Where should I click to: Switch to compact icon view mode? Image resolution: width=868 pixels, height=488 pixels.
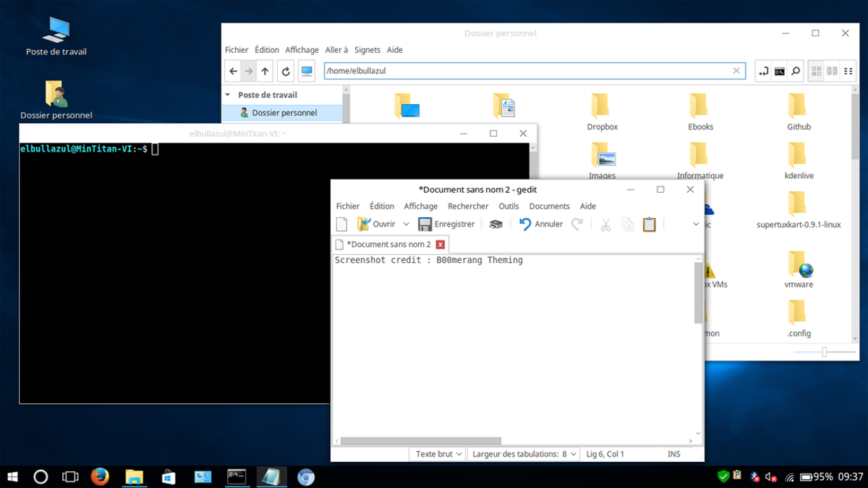click(x=833, y=71)
